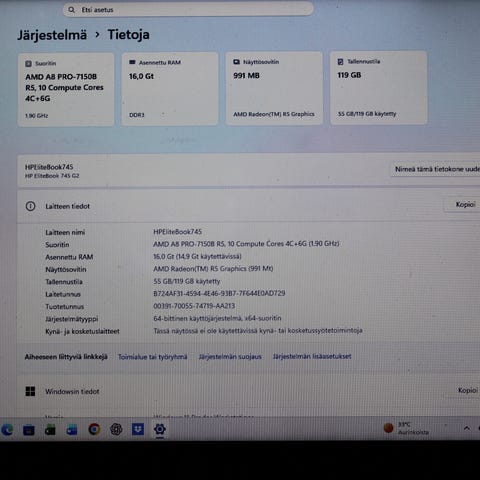
Task: Open the Näyttösovitin graphics card tile
Action: tap(274, 88)
